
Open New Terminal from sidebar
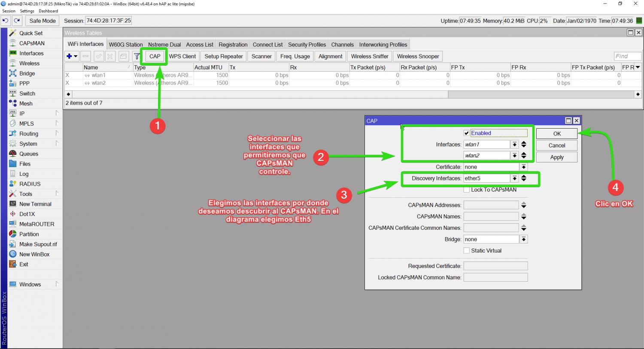[x=35, y=204]
